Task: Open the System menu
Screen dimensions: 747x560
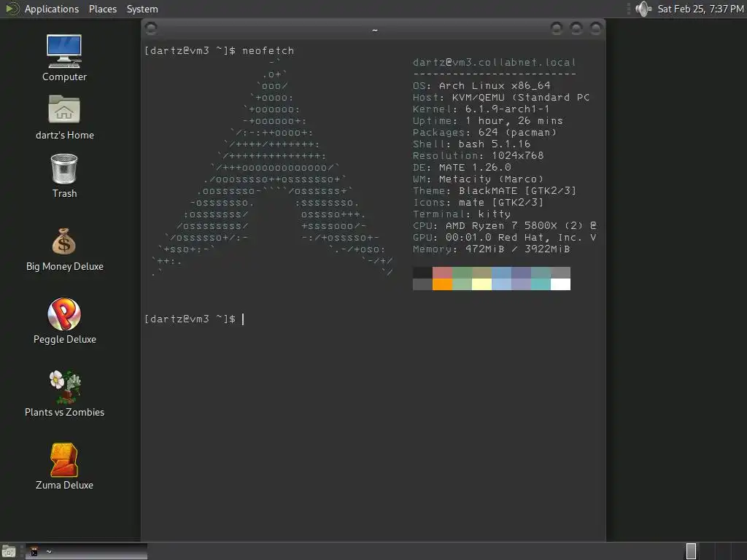Action: pos(142,9)
